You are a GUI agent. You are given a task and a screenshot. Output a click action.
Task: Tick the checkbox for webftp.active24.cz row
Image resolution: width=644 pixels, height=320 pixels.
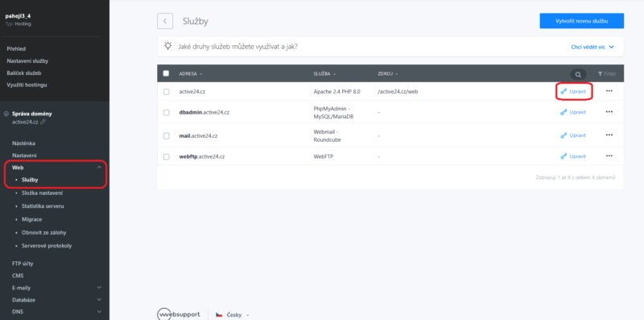(166, 156)
